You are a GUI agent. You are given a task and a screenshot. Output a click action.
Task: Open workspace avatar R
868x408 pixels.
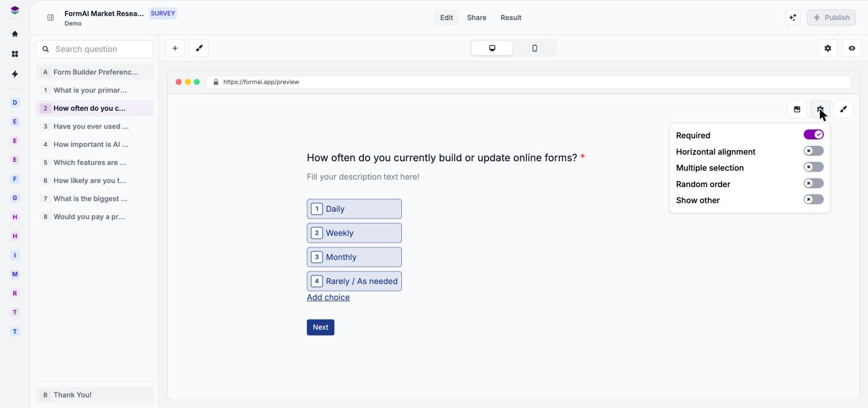(15, 293)
